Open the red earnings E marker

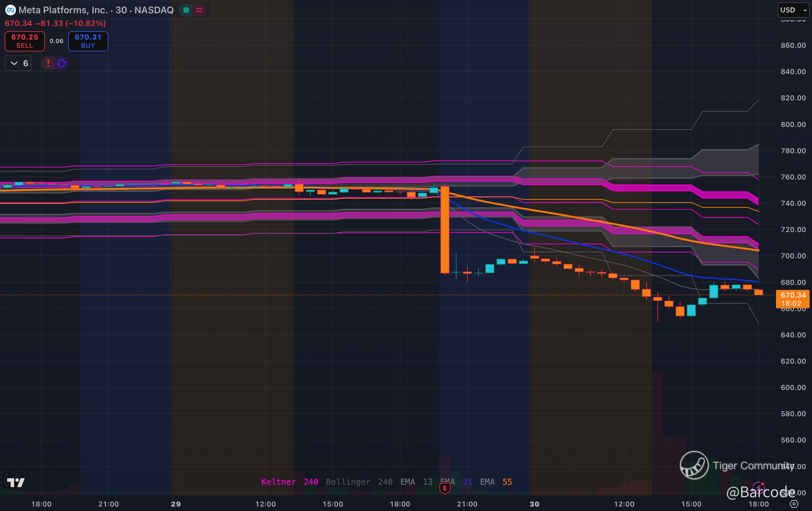pyautogui.click(x=445, y=488)
